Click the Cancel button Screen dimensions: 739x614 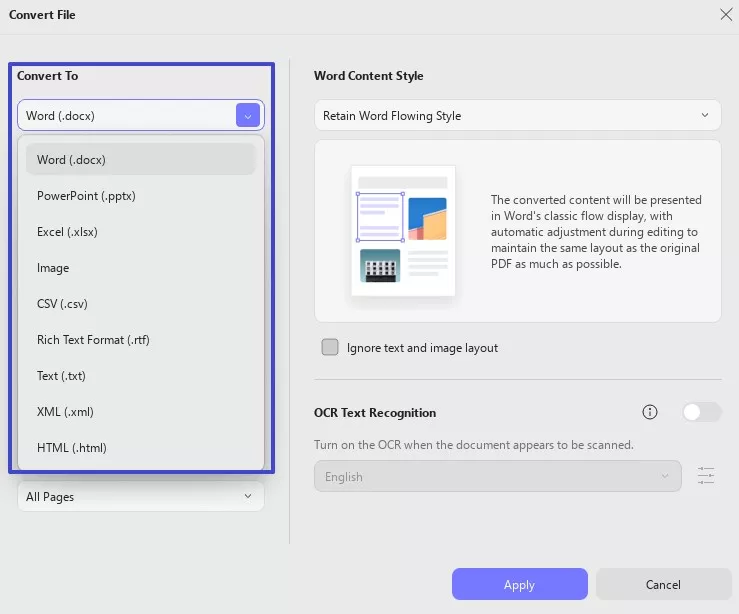(663, 584)
